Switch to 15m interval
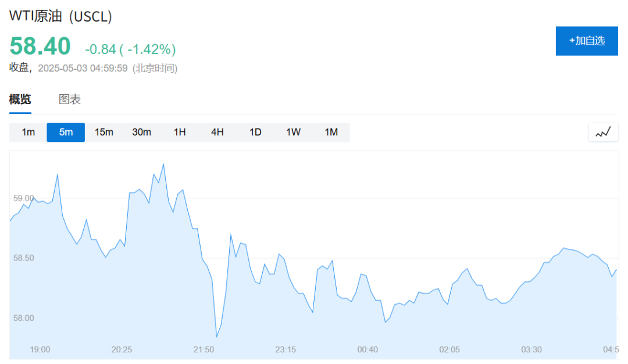 tap(104, 132)
